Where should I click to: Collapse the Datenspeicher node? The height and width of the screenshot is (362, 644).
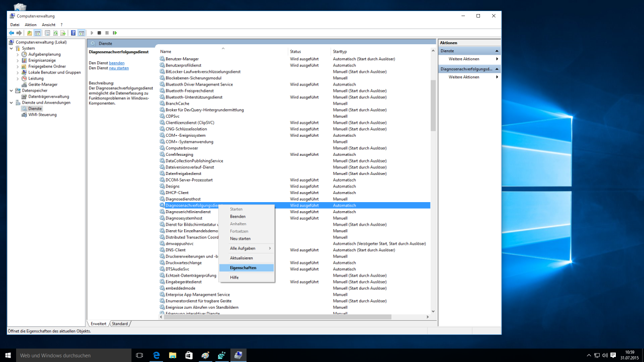tap(12, 90)
